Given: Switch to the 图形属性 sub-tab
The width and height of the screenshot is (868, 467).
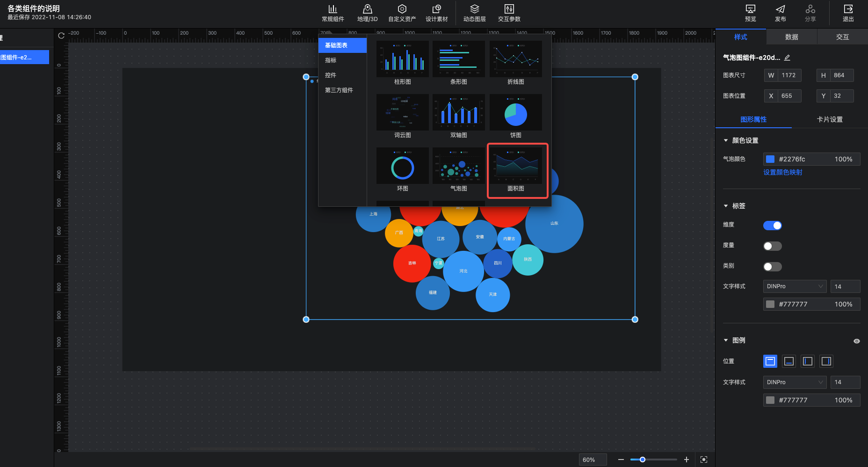Looking at the screenshot, I should pyautogui.click(x=753, y=119).
